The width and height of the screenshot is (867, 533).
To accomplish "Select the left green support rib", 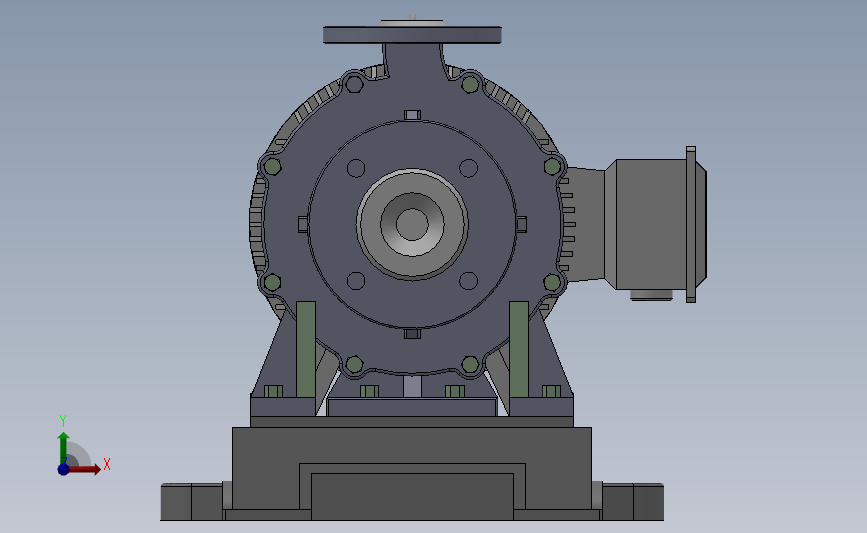I will click(x=306, y=349).
